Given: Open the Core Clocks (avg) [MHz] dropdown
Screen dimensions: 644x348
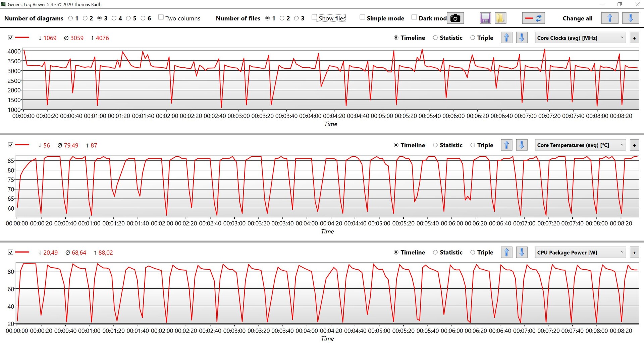Looking at the screenshot, I should [x=580, y=38].
